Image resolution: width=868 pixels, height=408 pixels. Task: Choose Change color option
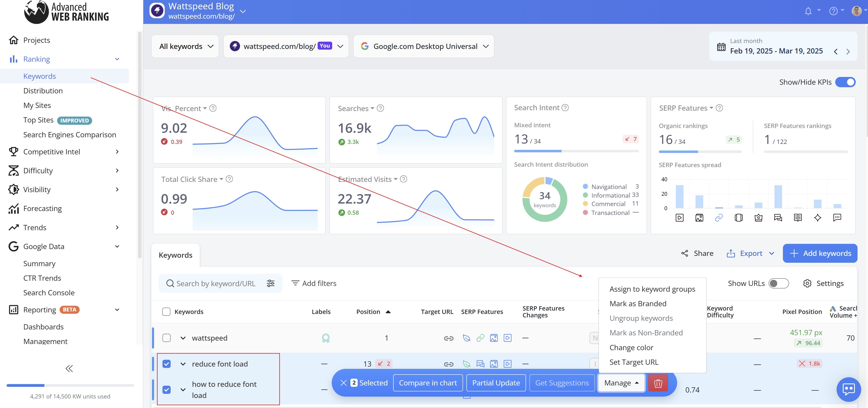[631, 347]
